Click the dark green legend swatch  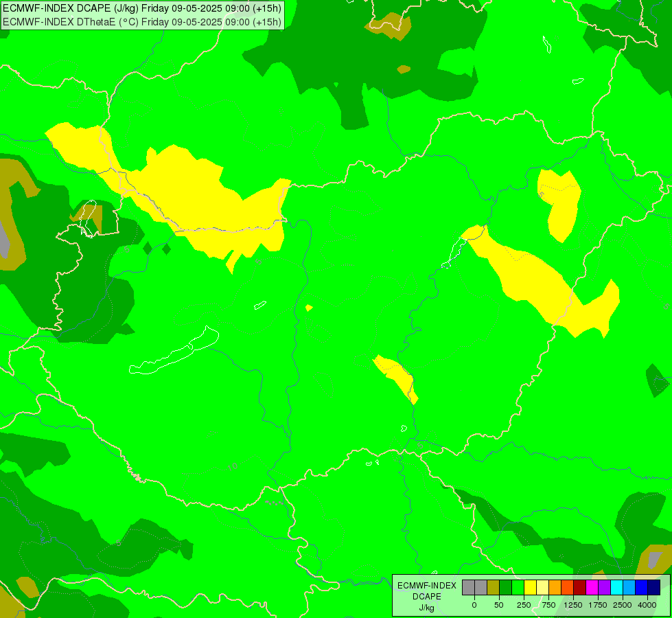505,588
